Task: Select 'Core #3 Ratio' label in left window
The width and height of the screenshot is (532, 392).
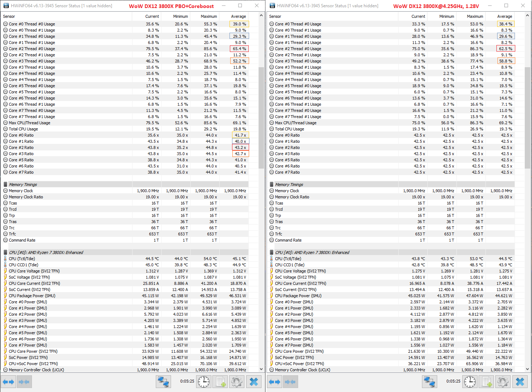Action: [21, 154]
